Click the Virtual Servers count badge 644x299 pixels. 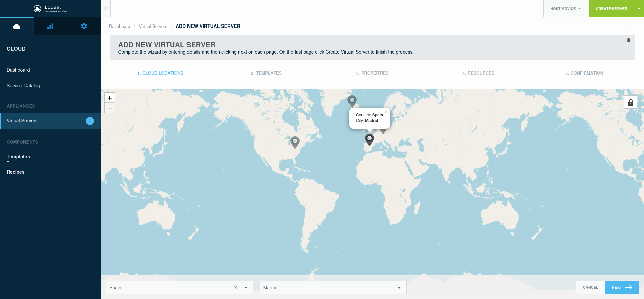90,121
